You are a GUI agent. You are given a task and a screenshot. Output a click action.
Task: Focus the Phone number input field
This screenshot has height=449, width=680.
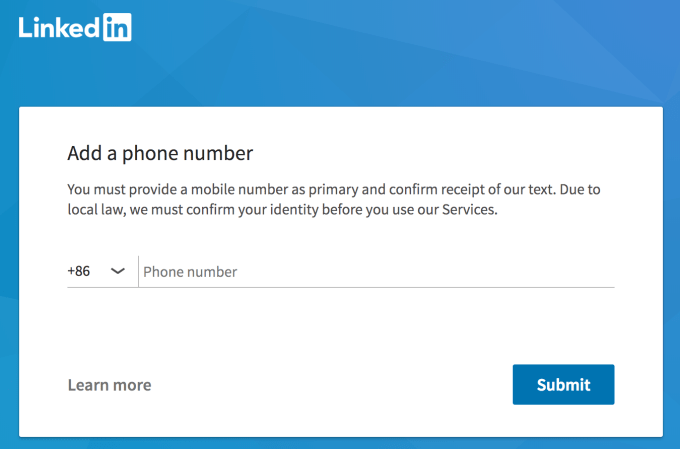coord(376,271)
